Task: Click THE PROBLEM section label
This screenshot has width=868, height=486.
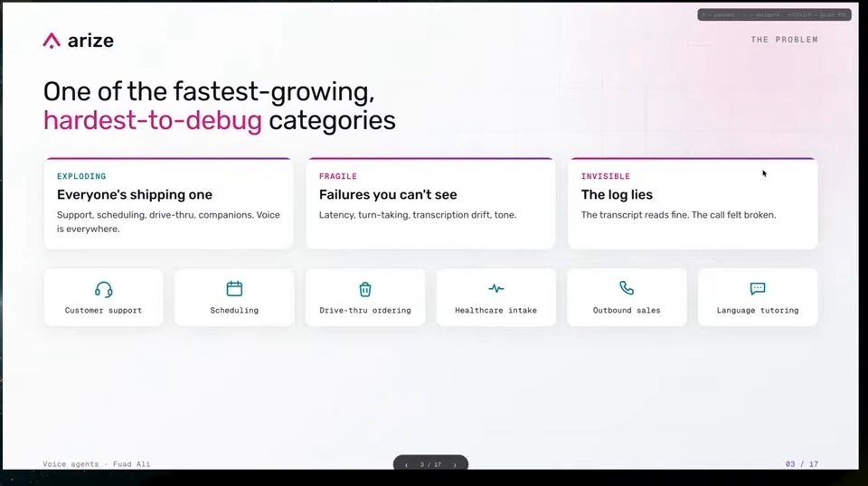Action: pos(785,40)
